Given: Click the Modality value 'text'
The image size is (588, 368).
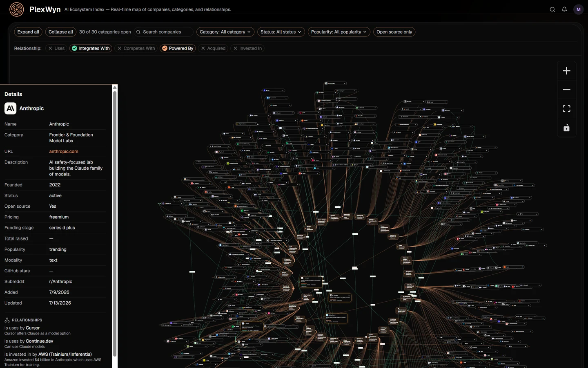Looking at the screenshot, I should (53, 260).
